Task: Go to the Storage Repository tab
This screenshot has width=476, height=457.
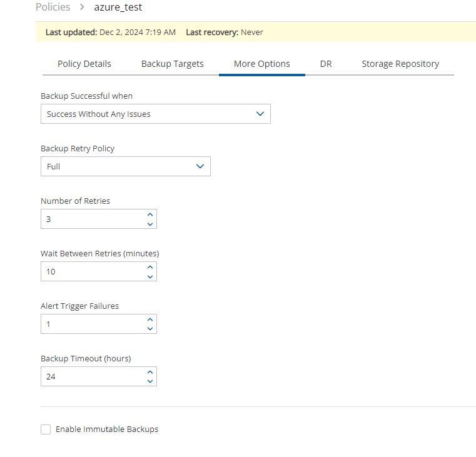Action: pyautogui.click(x=400, y=64)
